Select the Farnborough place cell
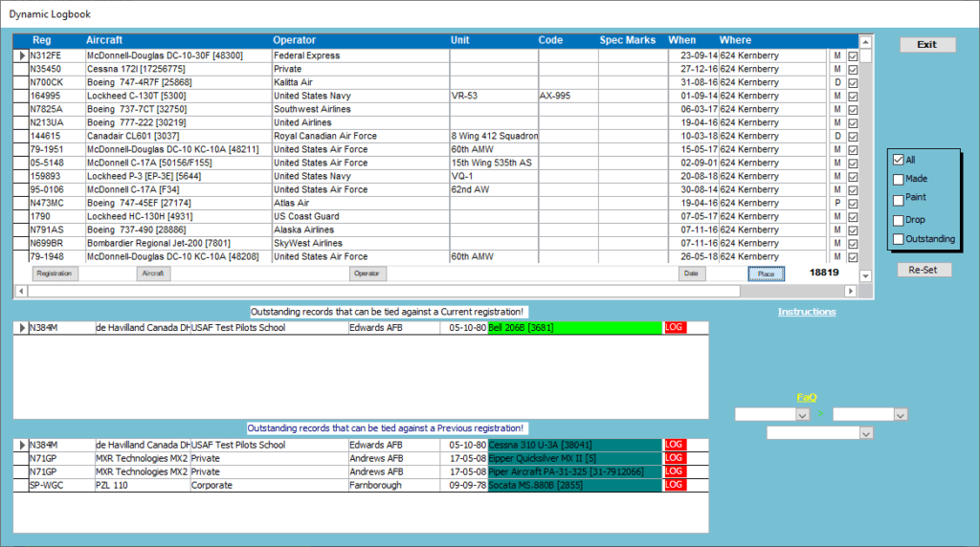The width and height of the screenshot is (980, 547). (393, 485)
